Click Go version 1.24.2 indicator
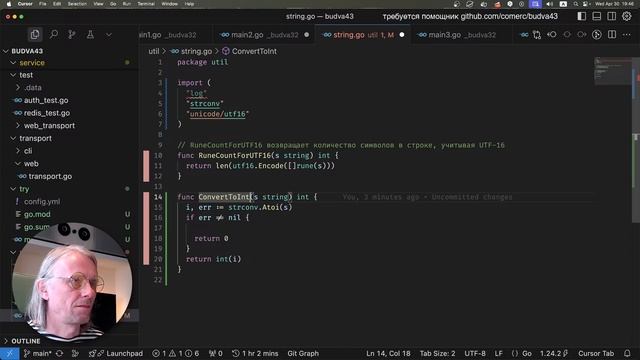 point(553,353)
